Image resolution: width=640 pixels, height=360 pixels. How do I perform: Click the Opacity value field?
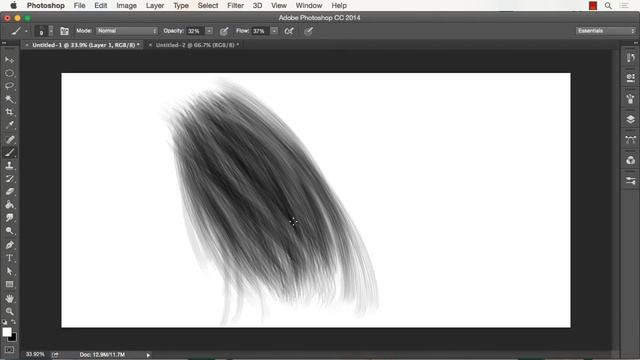(x=195, y=31)
